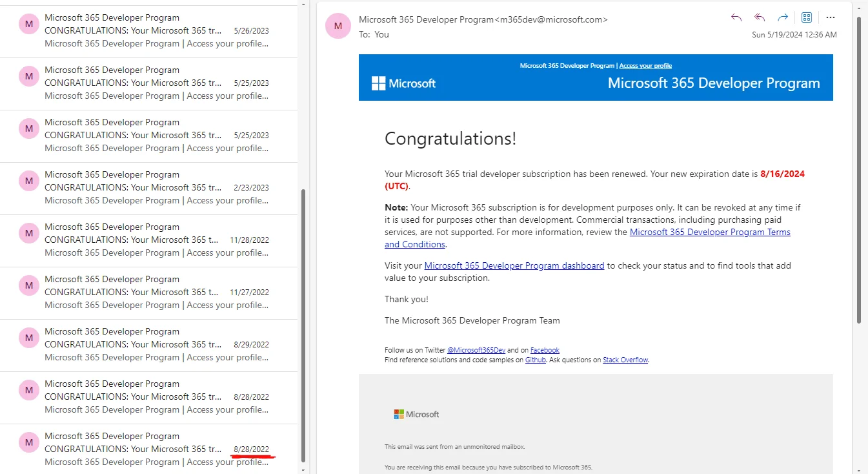Click the Microsoft logo in gray footer
Viewport: 868px width, 474px height.
click(x=416, y=414)
